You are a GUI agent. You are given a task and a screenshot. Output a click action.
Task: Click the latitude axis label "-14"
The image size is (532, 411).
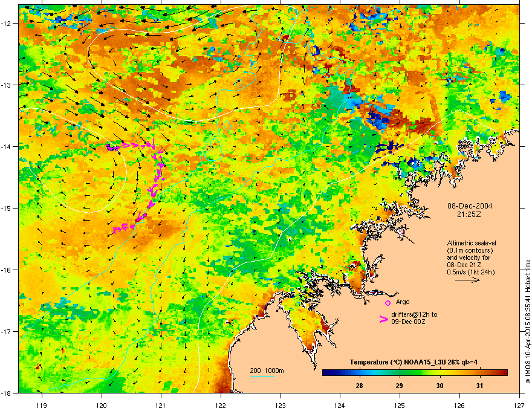tap(7, 146)
